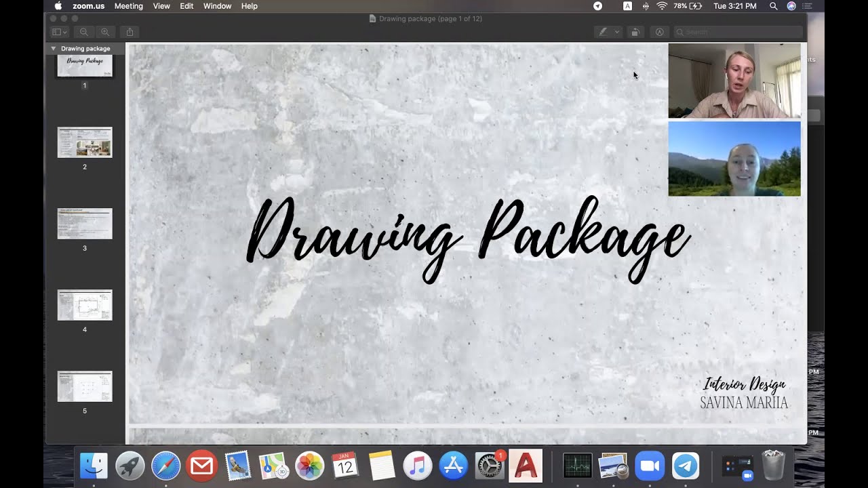Click the participant video tile with mountain background
868x488 pixels.
pyautogui.click(x=734, y=159)
